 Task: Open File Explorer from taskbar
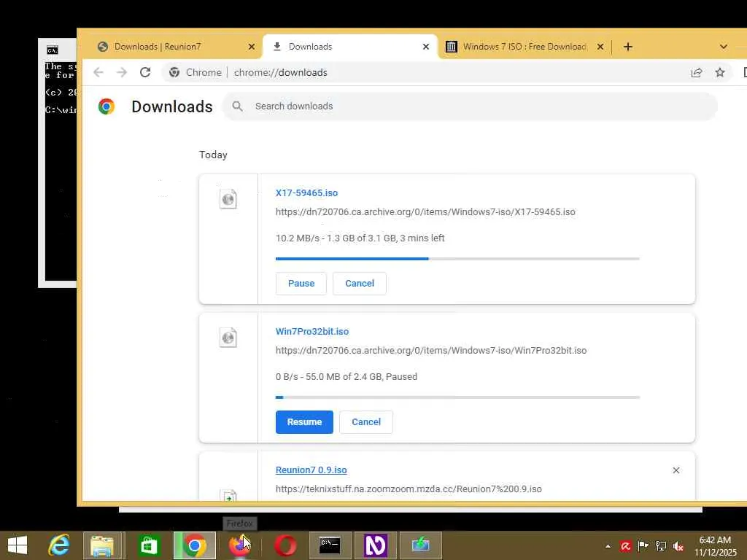[x=102, y=545]
